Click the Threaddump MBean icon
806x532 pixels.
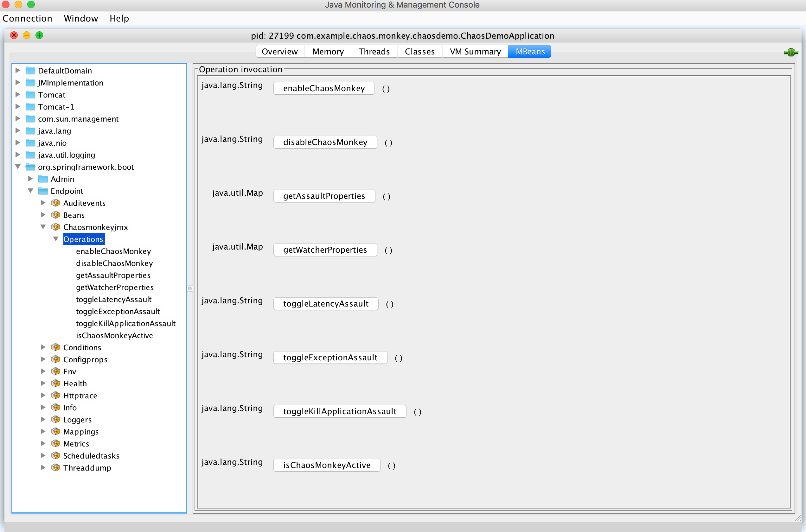coord(55,467)
